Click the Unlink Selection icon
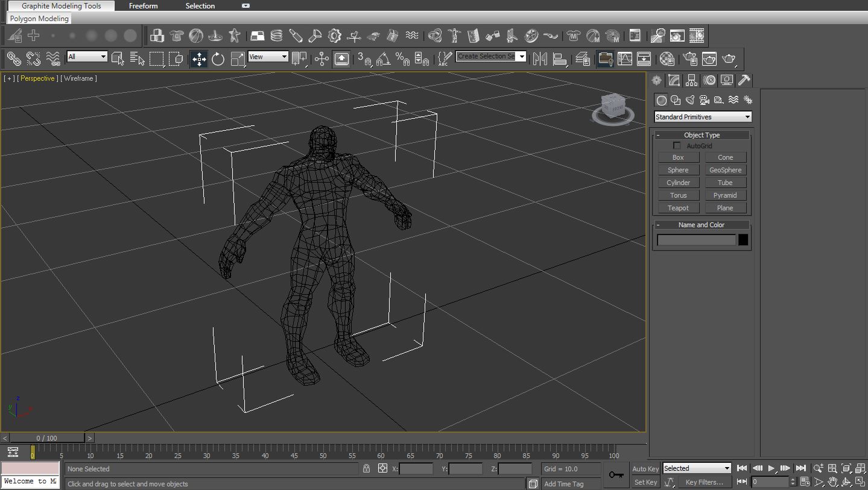 34,58
